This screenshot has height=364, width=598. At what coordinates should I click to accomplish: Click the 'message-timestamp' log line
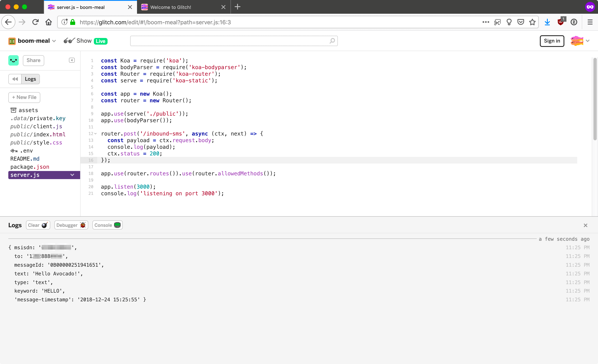(x=80, y=299)
